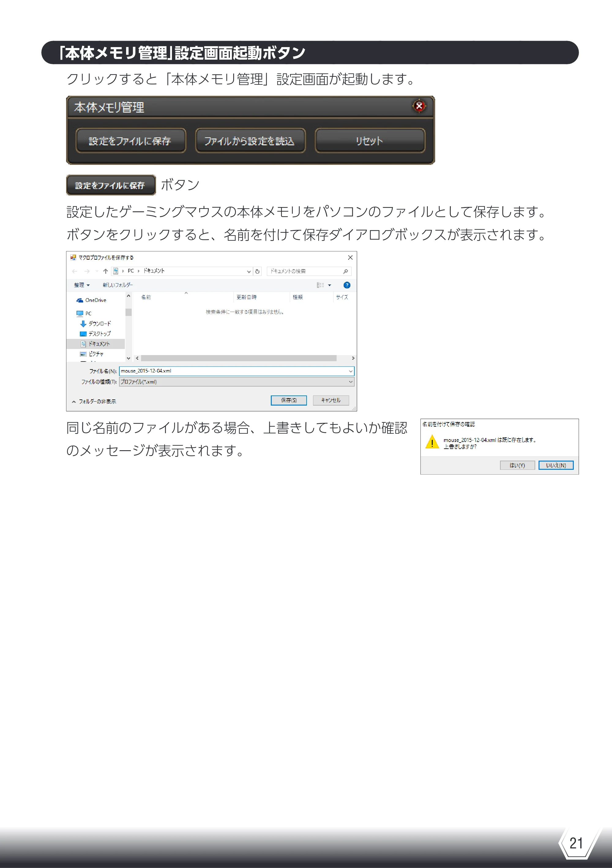Viewport: 612px width, 868px height.
Task: Select OneDrive in the navigation pane
Action: 91,300
